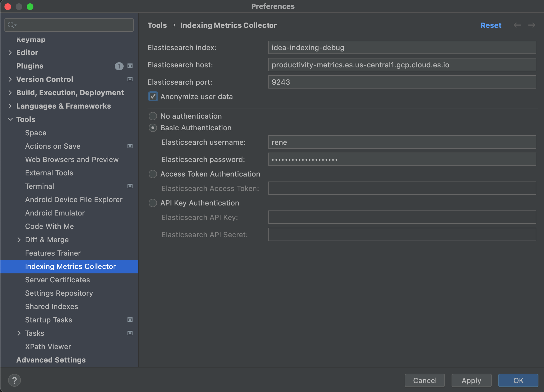
Task: Click project-level icon beside Plugins
Action: point(130,66)
